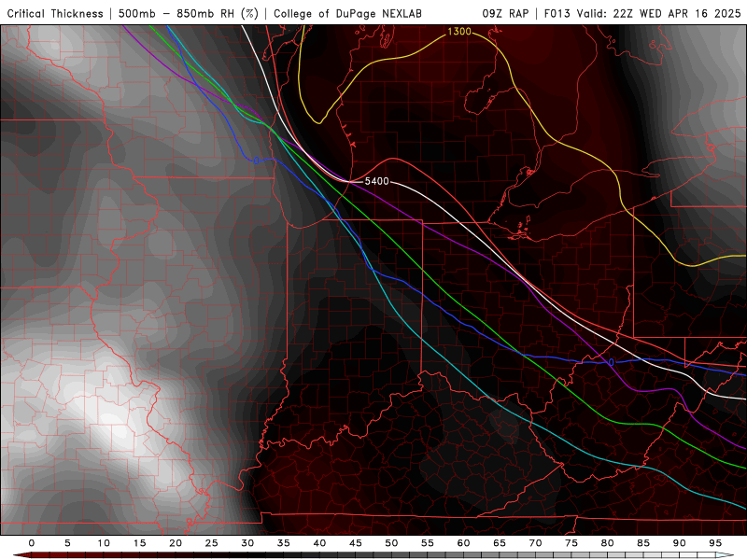Click the colorbar '10' tick label

tap(104, 543)
